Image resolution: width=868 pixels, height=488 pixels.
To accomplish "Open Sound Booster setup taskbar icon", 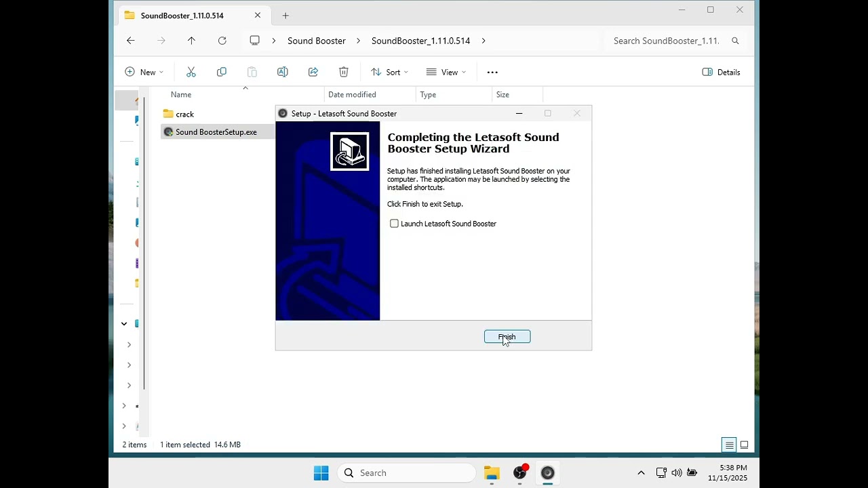I will tap(548, 473).
